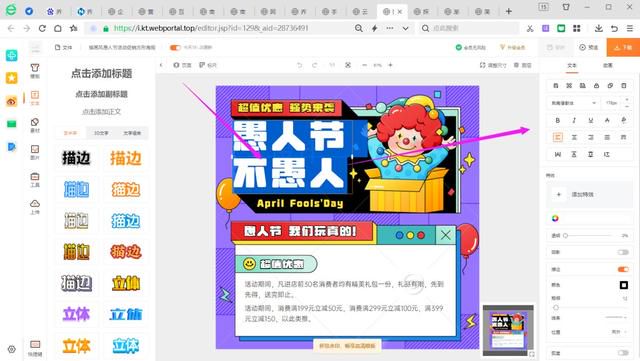Screen dimensions: 640x361
Task: Toggle the bottom switch in the properties panel
Action: click(623, 352)
